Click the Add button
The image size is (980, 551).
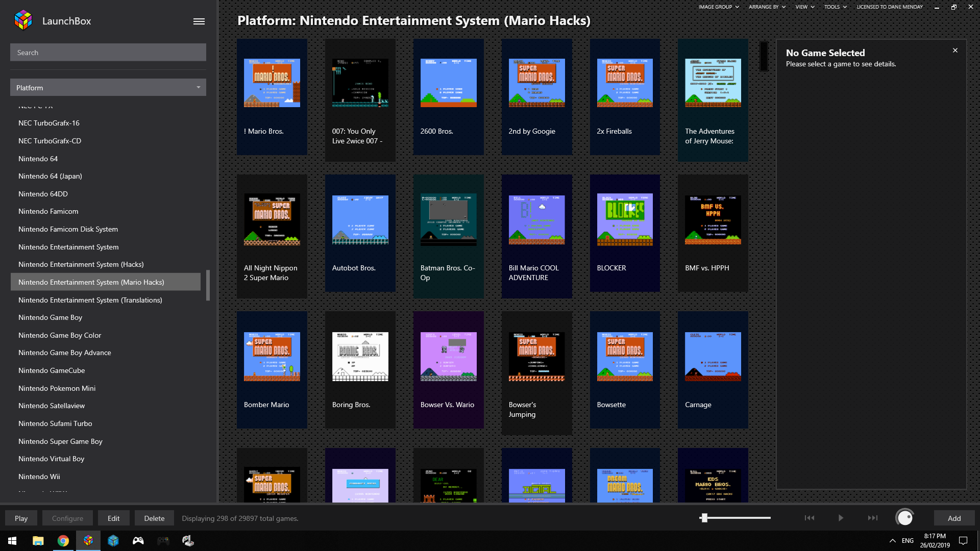(x=954, y=518)
